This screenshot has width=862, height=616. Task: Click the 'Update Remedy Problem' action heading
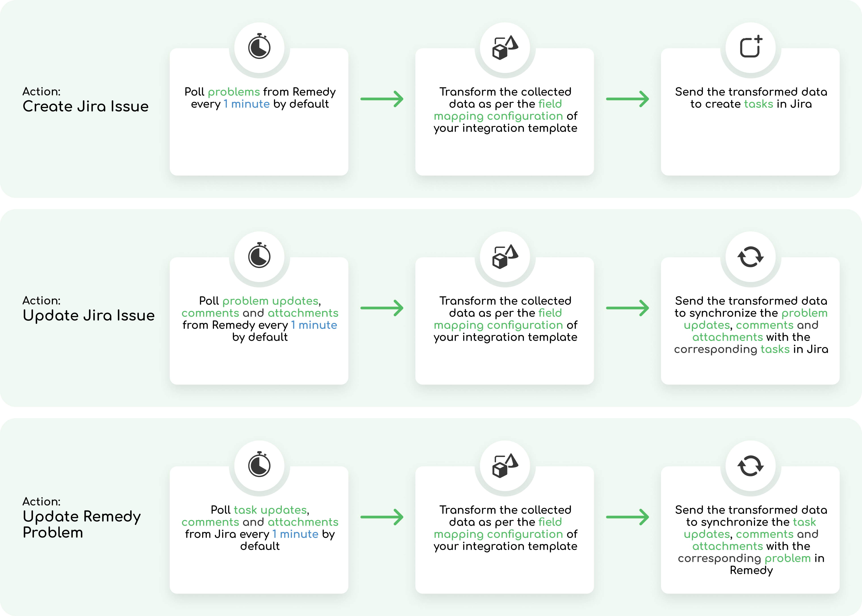[82, 524]
